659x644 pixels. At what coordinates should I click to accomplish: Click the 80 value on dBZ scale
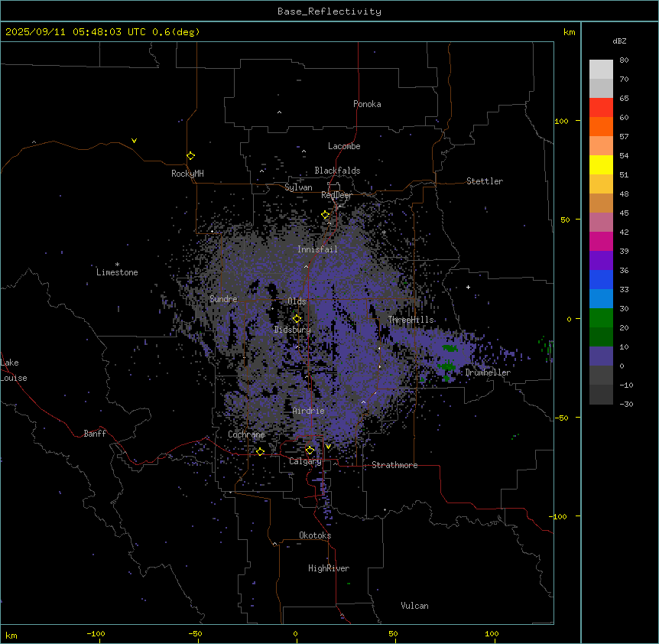click(x=624, y=60)
